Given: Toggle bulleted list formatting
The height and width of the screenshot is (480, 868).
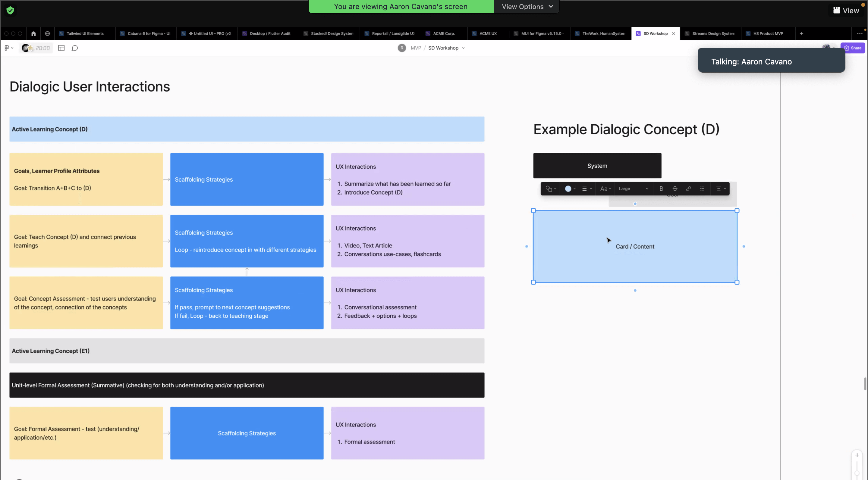Looking at the screenshot, I should tap(702, 189).
